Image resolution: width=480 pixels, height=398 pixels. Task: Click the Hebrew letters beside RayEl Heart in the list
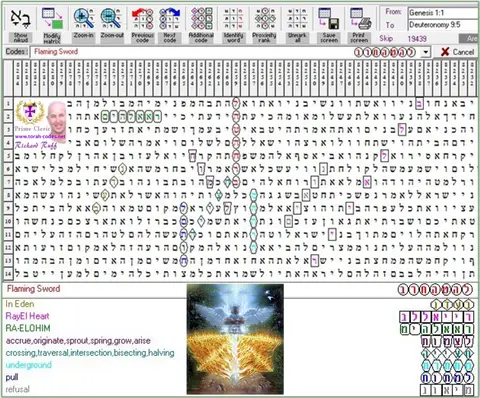(436, 317)
